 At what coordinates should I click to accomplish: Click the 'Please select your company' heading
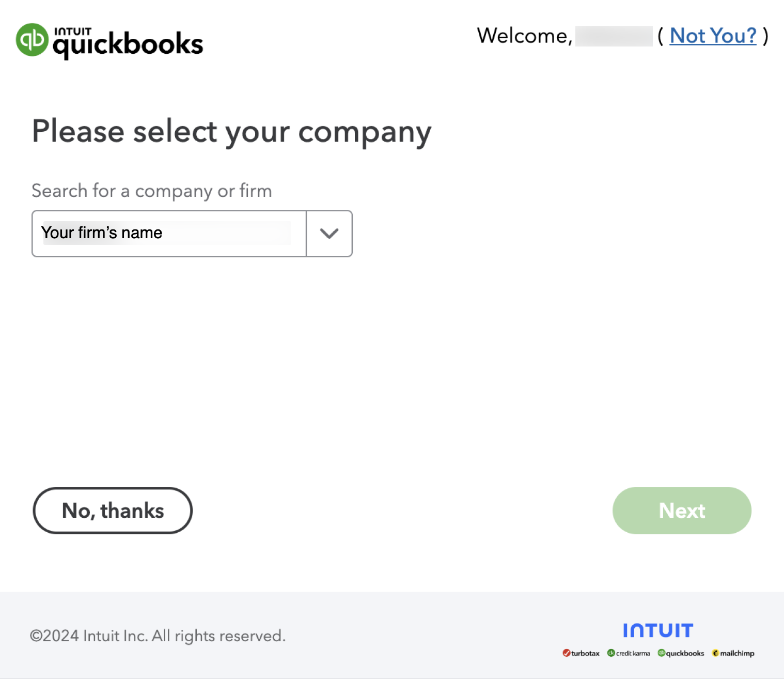[231, 132]
